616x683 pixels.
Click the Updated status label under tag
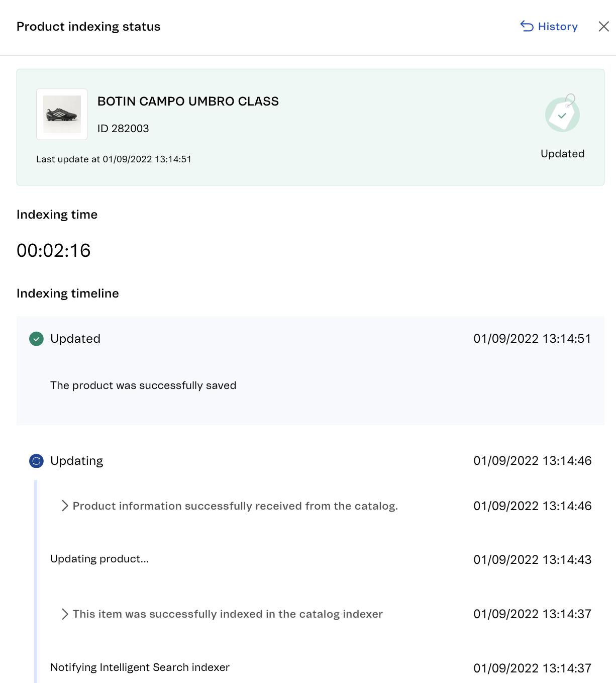[562, 154]
